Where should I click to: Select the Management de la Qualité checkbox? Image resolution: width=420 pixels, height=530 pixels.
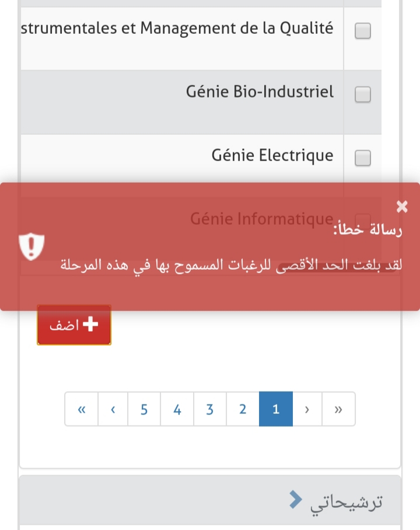click(363, 31)
